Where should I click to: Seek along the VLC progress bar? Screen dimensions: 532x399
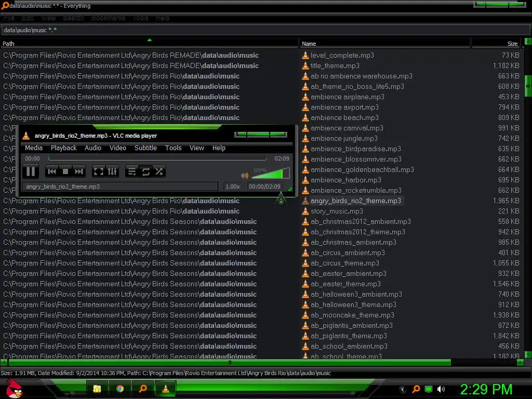click(157, 158)
